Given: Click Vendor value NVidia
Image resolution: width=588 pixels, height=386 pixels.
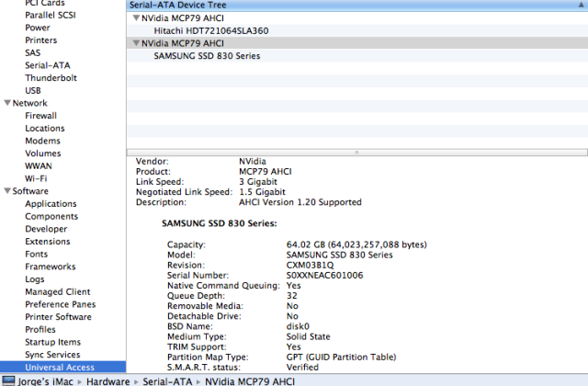Looking at the screenshot, I should (x=253, y=162).
